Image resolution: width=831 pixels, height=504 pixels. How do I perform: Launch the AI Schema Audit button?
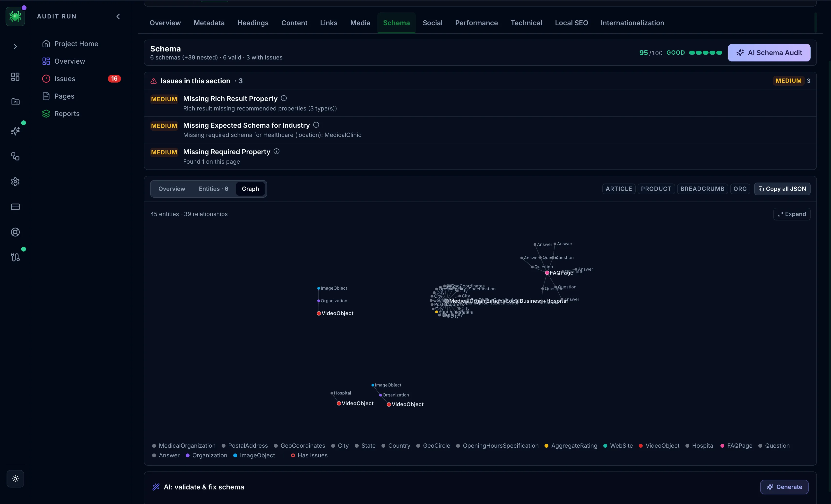pyautogui.click(x=769, y=52)
